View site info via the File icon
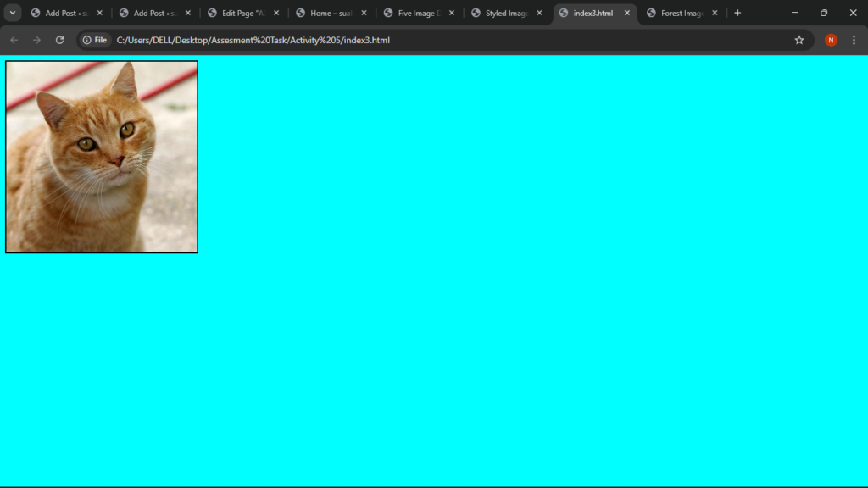The width and height of the screenshot is (868, 488). pyautogui.click(x=95, y=40)
